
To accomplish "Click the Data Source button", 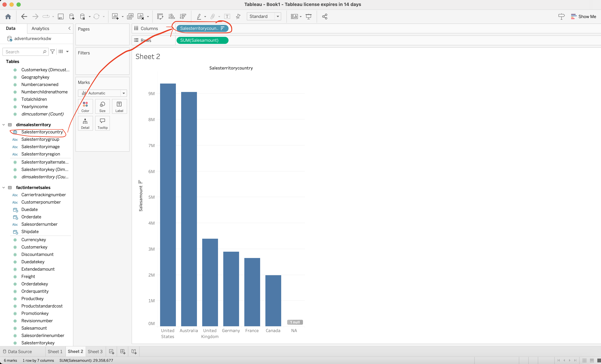I will [x=18, y=351].
